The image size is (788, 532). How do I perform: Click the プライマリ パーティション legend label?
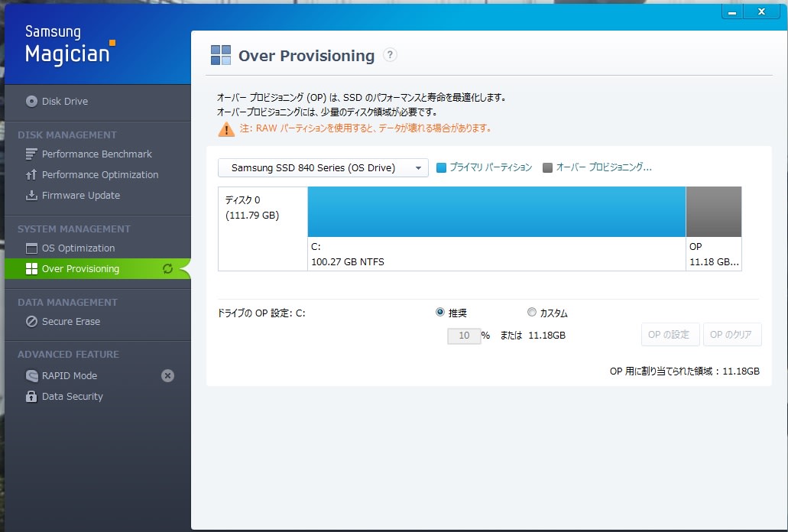pyautogui.click(x=491, y=167)
